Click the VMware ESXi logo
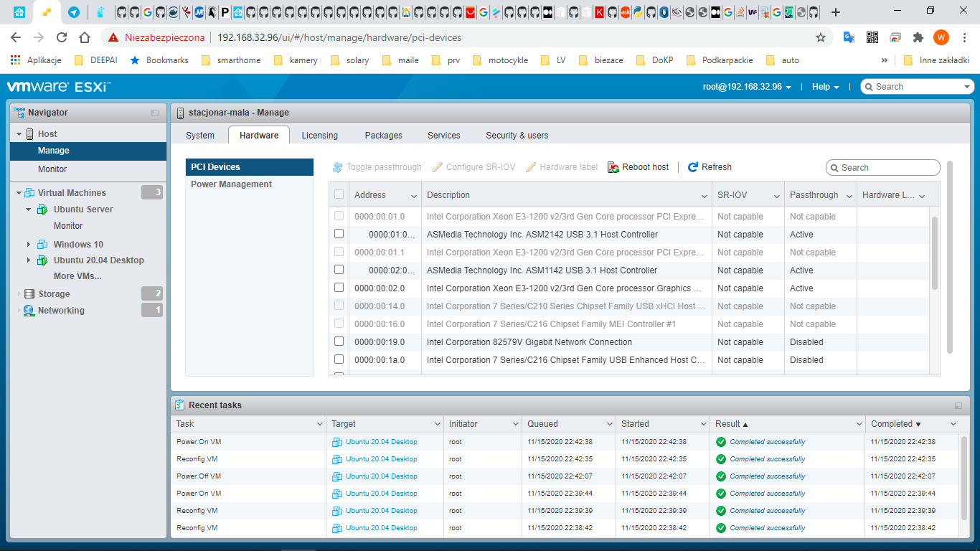Image resolution: width=980 pixels, height=551 pixels. point(59,87)
